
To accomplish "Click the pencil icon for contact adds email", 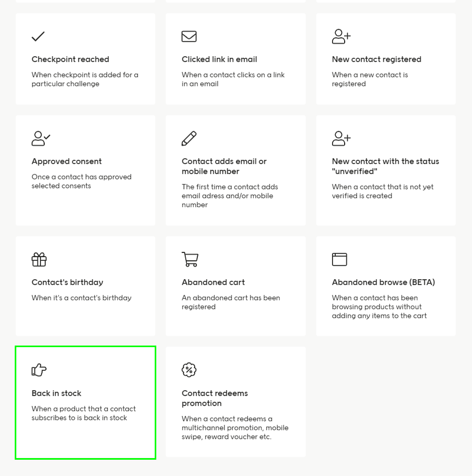I will (x=189, y=138).
